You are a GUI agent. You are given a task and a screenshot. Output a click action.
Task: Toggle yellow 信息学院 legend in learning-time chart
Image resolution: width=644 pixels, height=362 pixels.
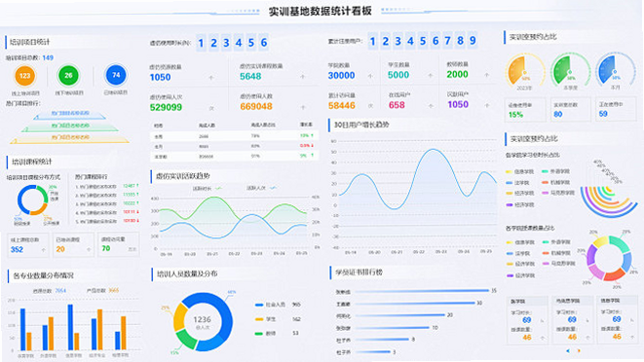520,171
